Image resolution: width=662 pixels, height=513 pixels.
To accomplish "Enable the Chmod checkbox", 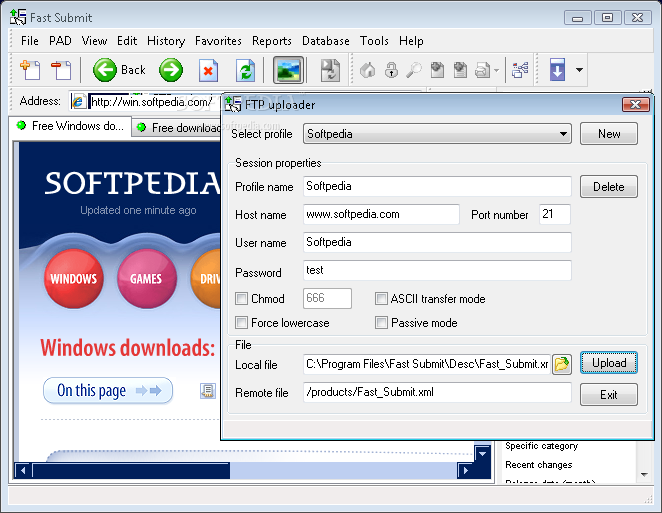I will coord(241,299).
